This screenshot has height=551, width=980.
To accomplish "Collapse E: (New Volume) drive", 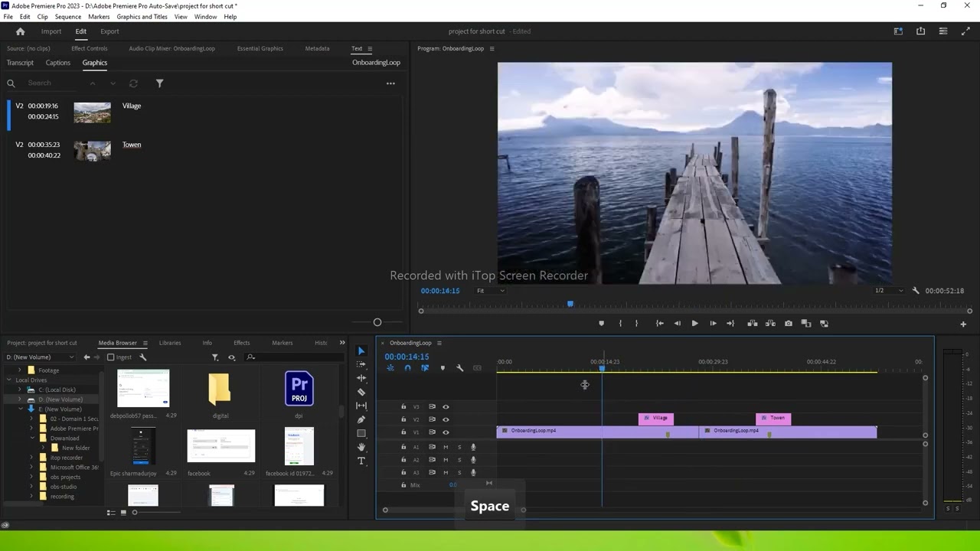I will [21, 409].
